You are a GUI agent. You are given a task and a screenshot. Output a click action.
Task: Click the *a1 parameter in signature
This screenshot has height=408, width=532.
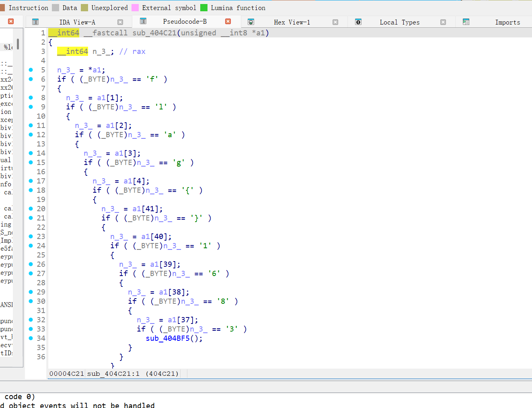pos(258,33)
